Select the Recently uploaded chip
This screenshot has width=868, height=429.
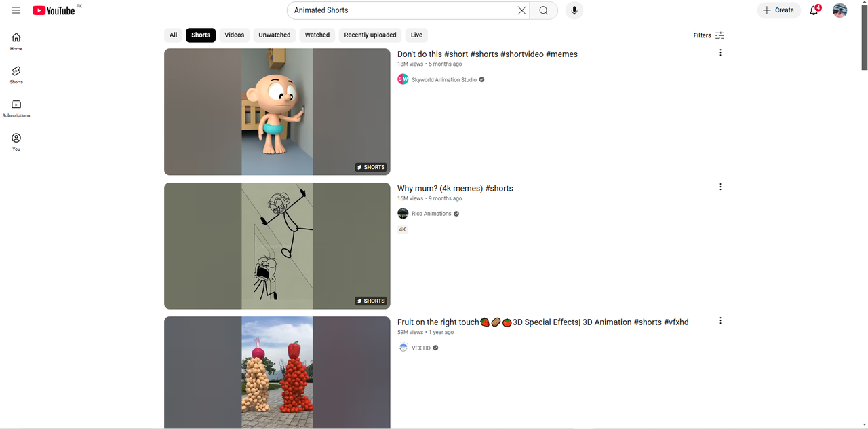(x=370, y=35)
